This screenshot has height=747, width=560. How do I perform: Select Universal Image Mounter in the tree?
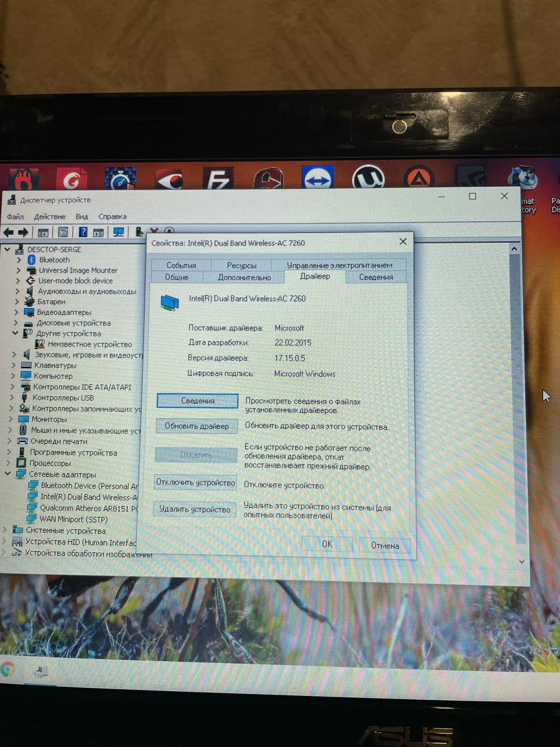click(78, 270)
